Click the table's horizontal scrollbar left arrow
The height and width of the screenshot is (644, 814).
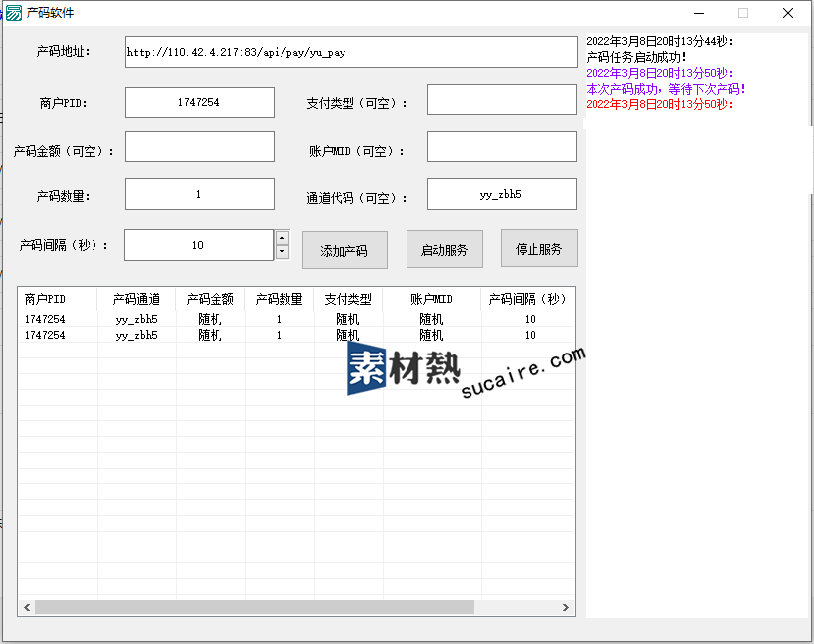coord(27,608)
